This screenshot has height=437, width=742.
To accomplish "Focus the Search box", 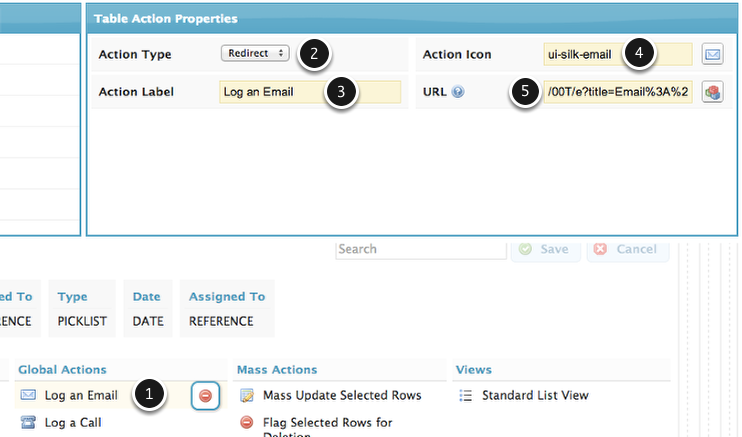I will coord(420,249).
